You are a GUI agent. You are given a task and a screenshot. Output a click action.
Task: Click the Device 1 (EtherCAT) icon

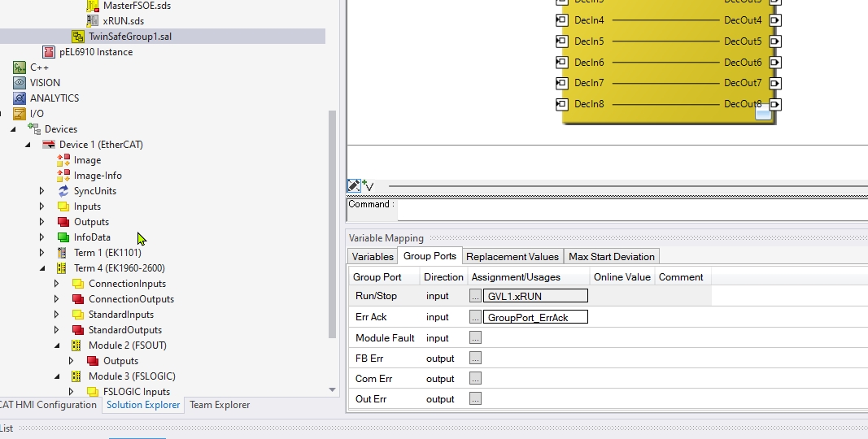coord(49,145)
